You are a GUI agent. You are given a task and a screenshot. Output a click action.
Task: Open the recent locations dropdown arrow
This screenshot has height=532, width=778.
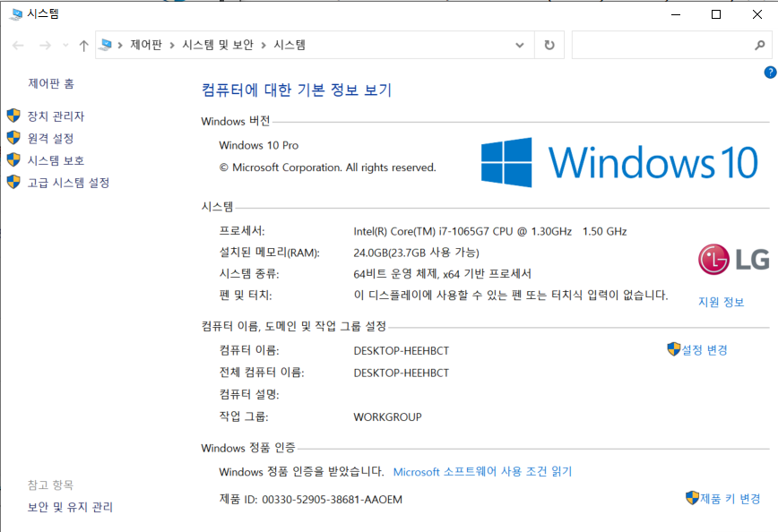coord(65,46)
